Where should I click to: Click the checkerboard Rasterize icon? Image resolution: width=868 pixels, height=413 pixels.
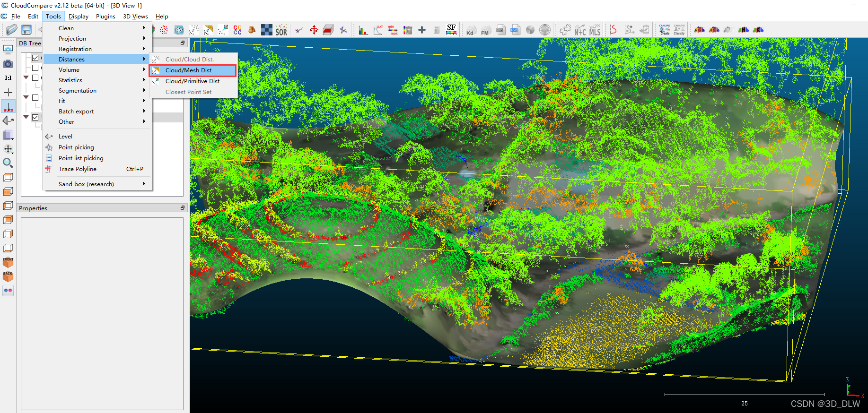coord(267,30)
